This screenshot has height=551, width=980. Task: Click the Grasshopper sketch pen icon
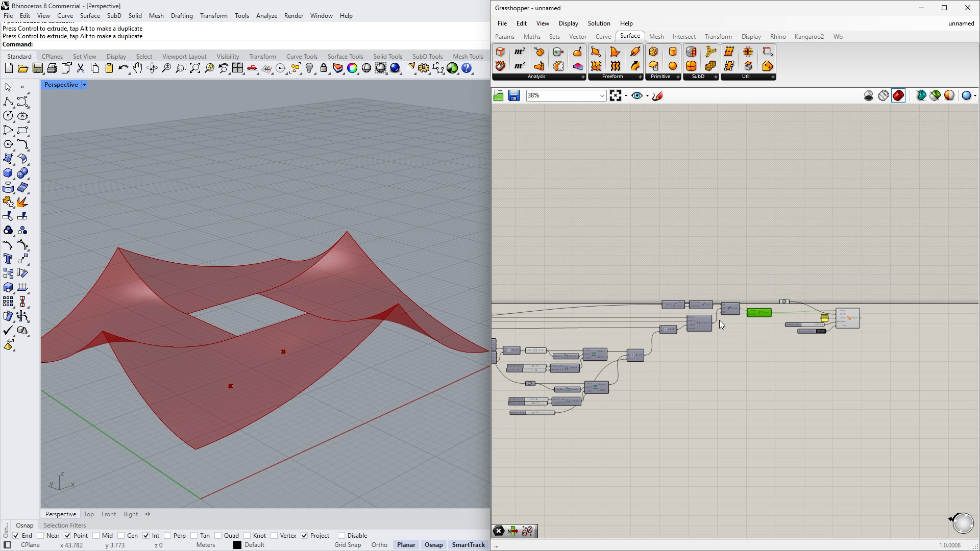click(658, 96)
